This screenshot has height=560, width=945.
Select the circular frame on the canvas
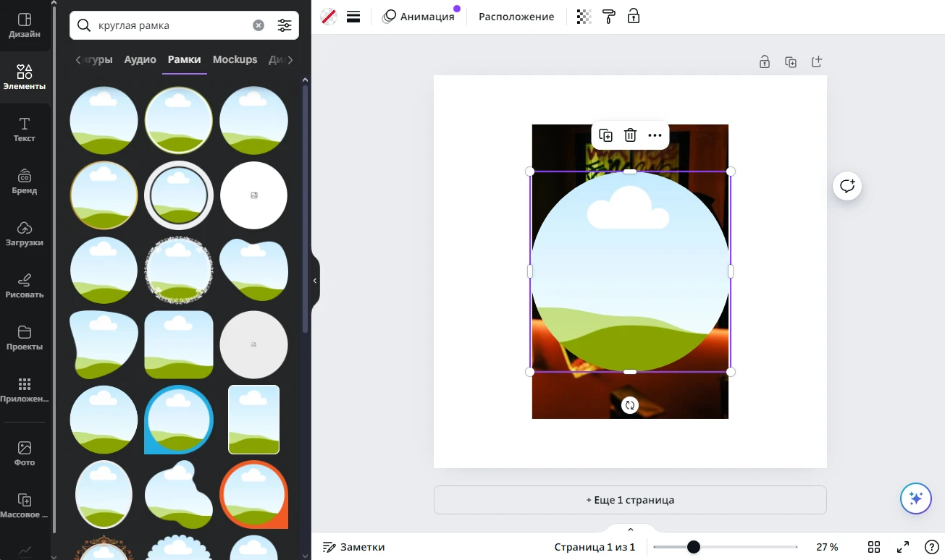click(x=630, y=271)
